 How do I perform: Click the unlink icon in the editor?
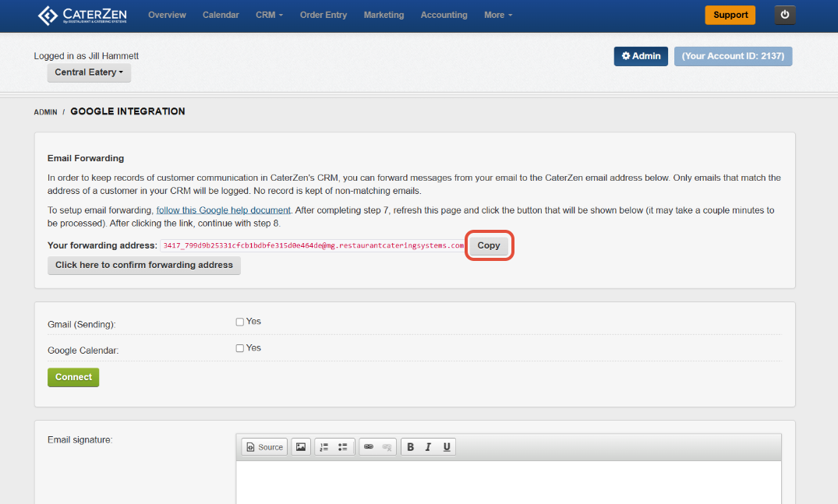[x=387, y=447]
